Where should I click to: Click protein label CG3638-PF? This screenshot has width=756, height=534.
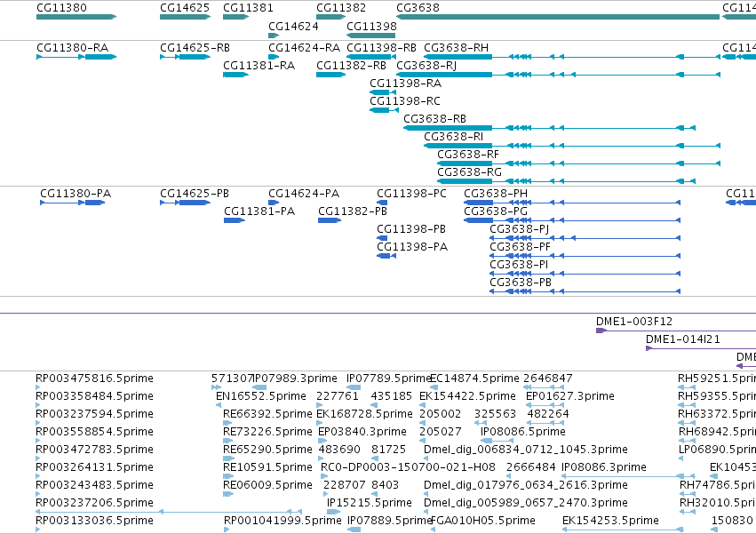[521, 248]
